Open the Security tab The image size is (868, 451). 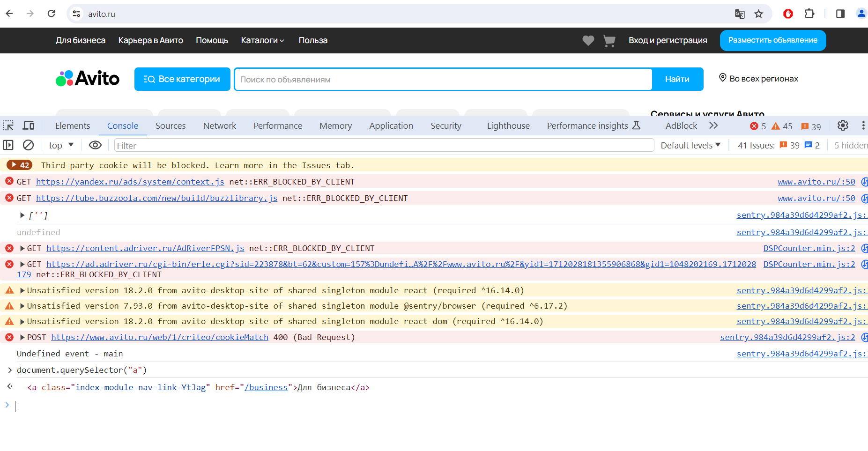446,126
